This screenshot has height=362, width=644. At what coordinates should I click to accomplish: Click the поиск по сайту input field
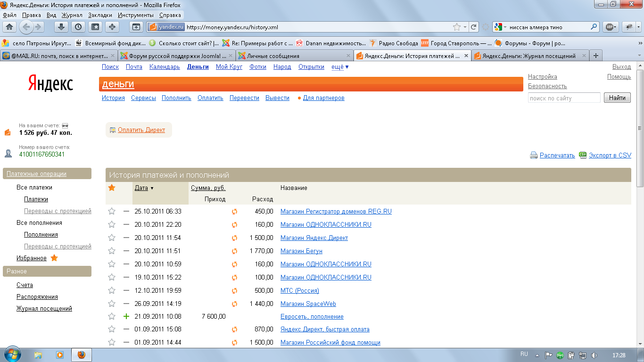pos(564,98)
